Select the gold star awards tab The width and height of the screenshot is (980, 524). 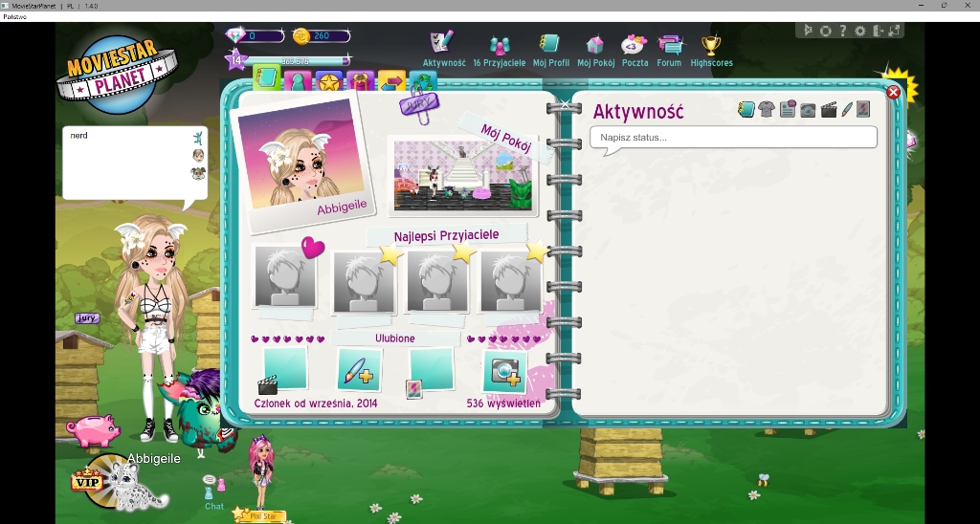coord(329,81)
